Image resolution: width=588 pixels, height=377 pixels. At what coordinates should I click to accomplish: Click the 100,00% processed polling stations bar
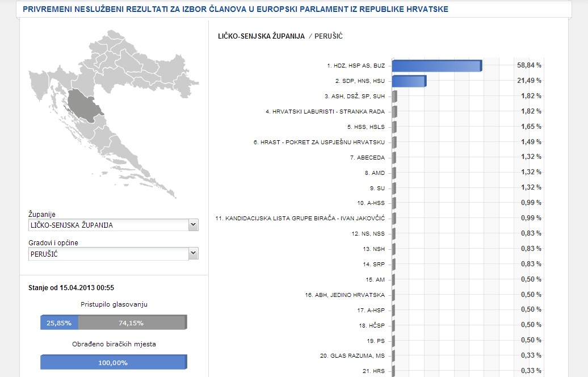pos(114,362)
